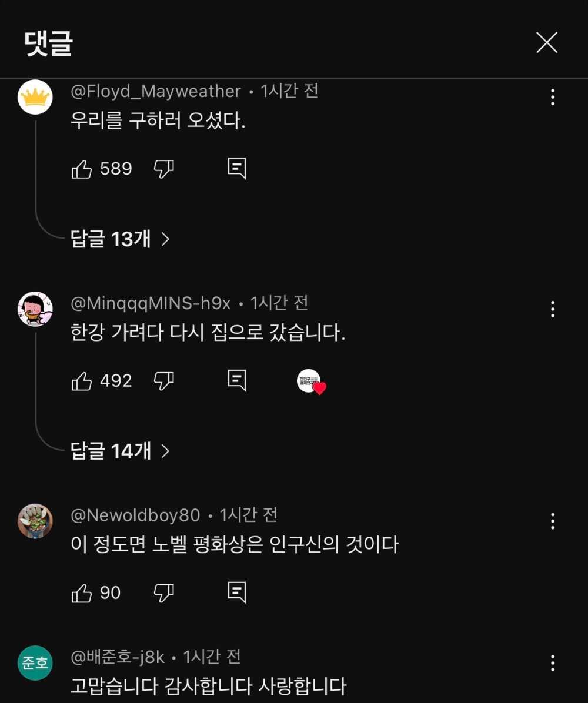
Task: Expand the 답글 13개 replies
Action: [120, 239]
